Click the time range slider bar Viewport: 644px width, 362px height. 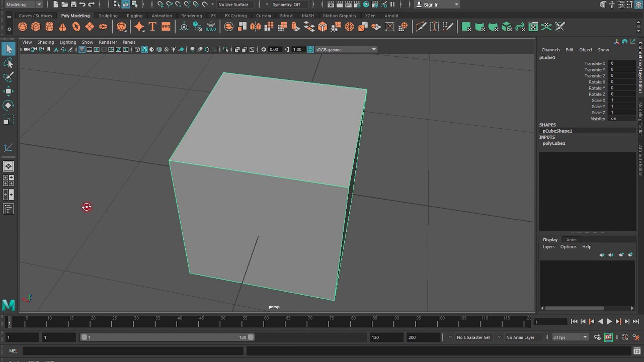(168, 337)
